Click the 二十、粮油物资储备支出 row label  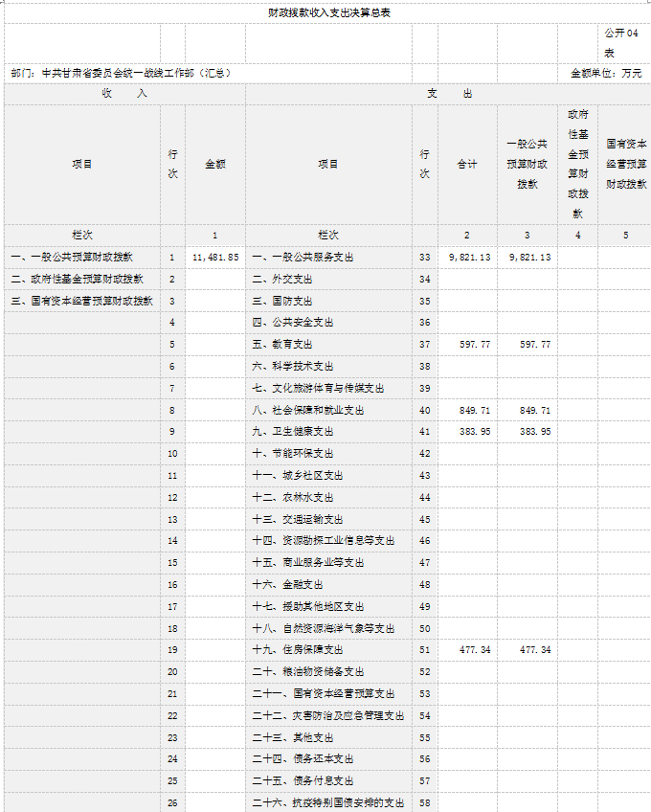tap(307, 671)
